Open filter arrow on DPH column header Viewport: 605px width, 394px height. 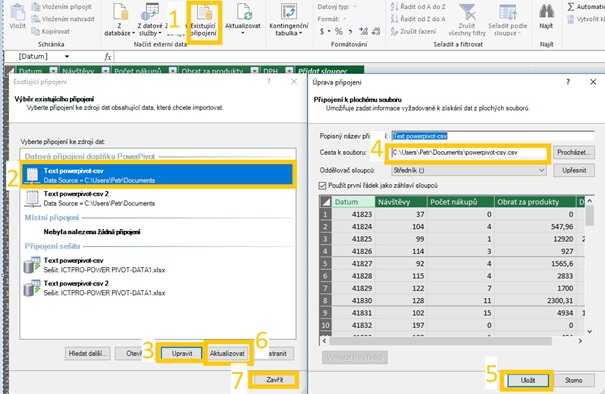coord(289,71)
